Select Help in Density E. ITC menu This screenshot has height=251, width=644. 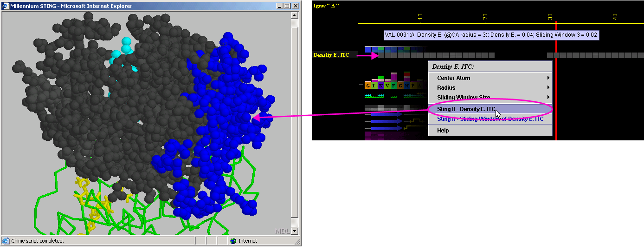click(490, 131)
